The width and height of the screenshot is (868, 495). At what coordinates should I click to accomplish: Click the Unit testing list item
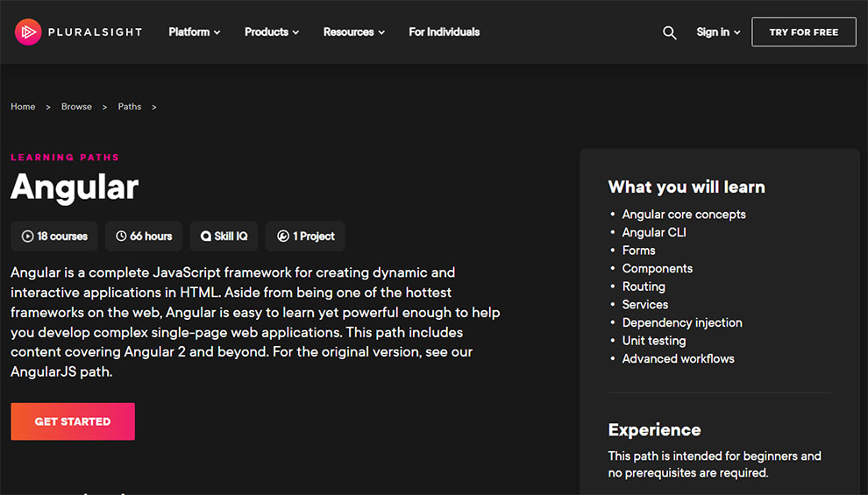pos(654,341)
